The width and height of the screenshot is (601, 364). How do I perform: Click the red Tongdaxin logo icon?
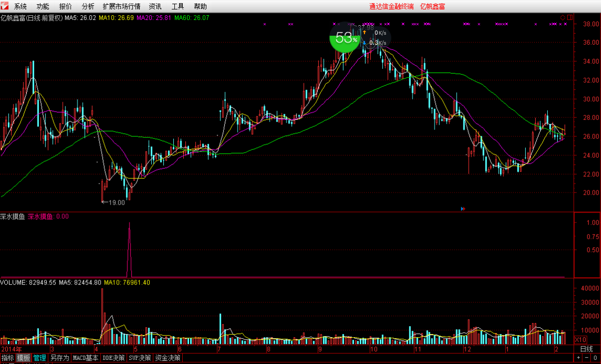pos(5,6)
